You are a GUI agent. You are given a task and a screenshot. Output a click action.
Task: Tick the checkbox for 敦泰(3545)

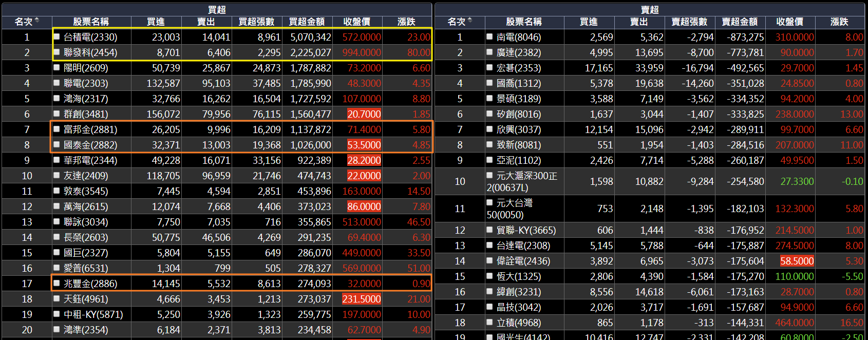click(57, 191)
